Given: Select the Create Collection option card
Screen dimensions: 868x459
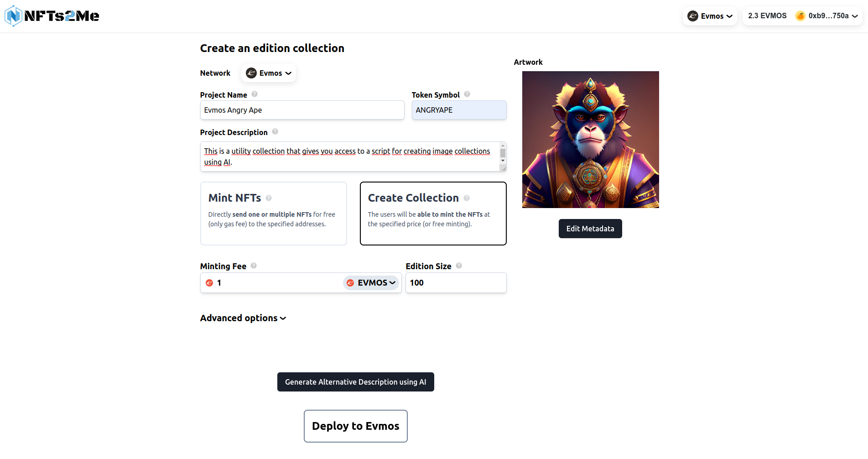Looking at the screenshot, I should (433, 214).
